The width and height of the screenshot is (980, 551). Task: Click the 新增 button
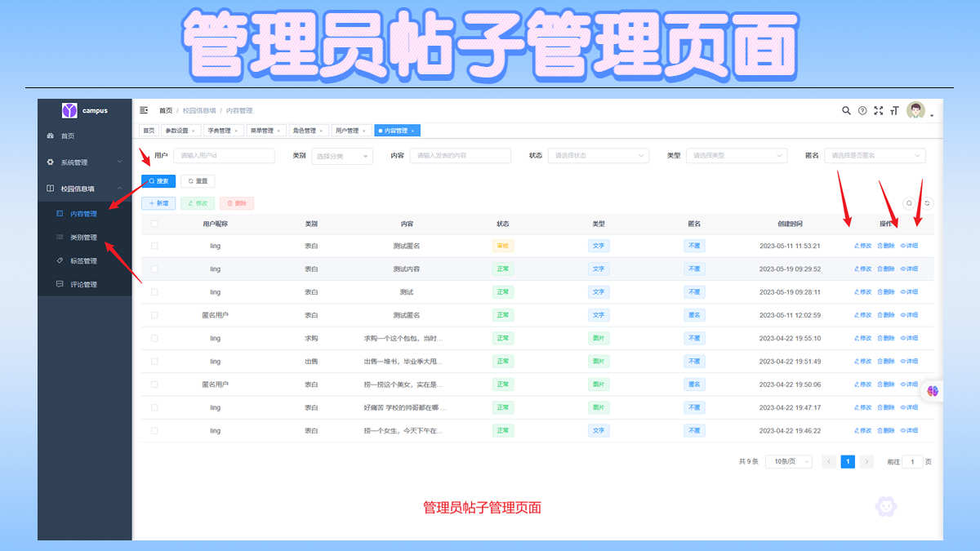pyautogui.click(x=158, y=203)
